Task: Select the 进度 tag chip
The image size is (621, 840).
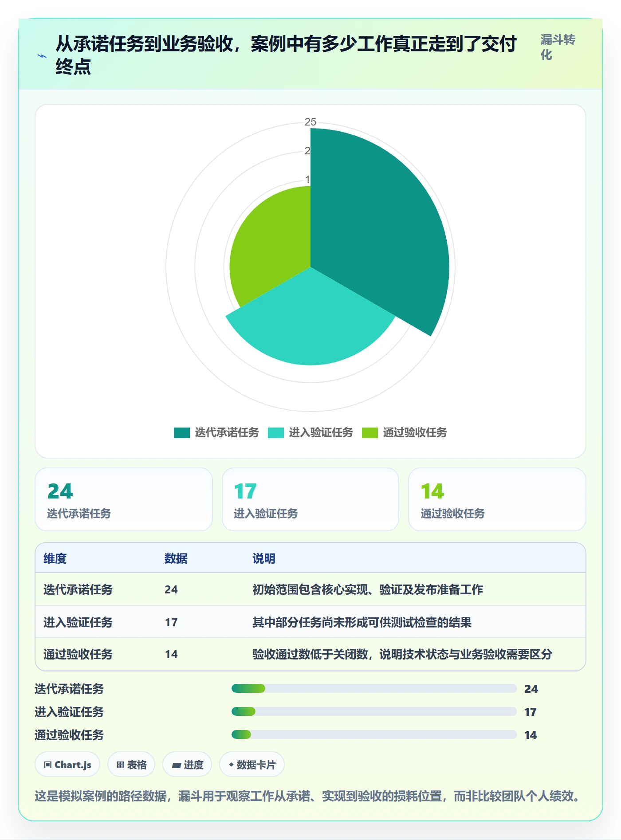Action: tap(187, 765)
